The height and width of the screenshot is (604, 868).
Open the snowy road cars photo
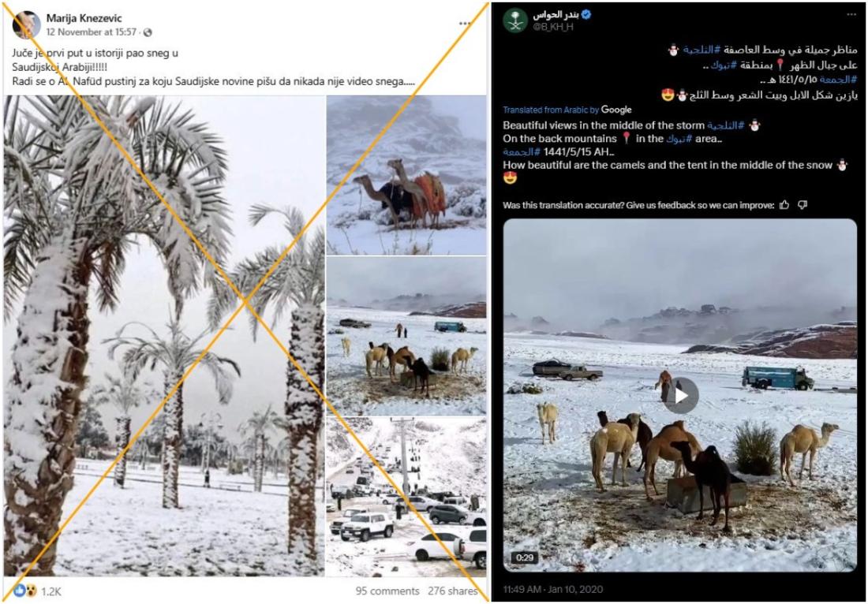pos(406,497)
